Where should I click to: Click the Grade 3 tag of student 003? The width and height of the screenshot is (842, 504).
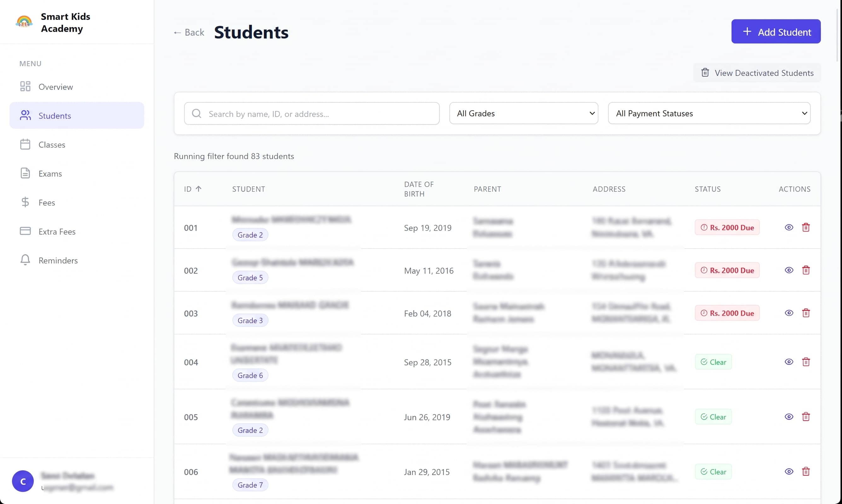tap(250, 320)
